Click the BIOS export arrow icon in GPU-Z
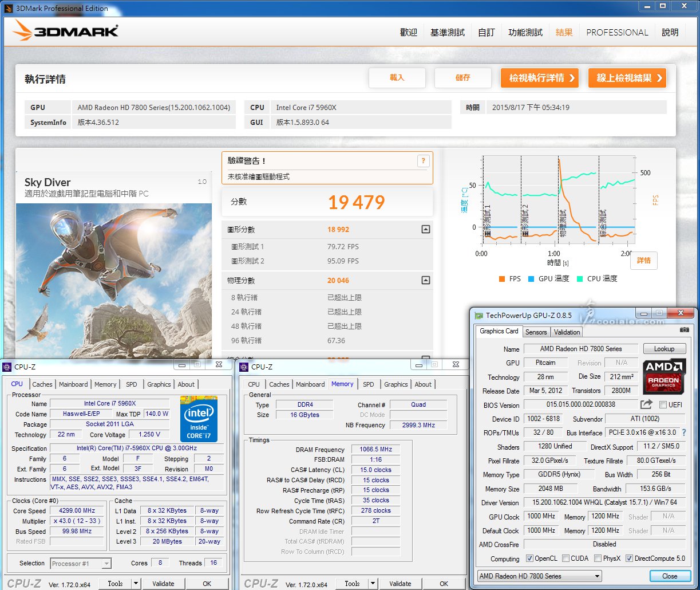Viewport: 700px width, 590px height. (x=647, y=404)
